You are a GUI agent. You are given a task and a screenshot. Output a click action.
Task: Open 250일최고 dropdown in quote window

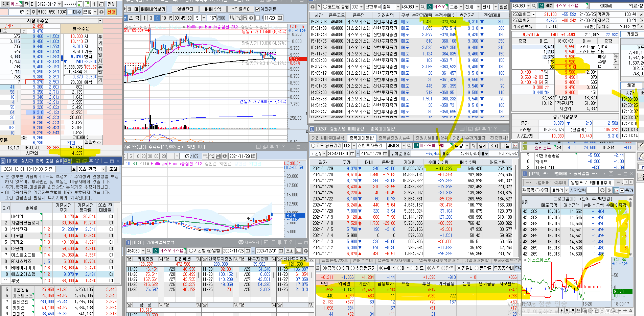click(x=534, y=15)
